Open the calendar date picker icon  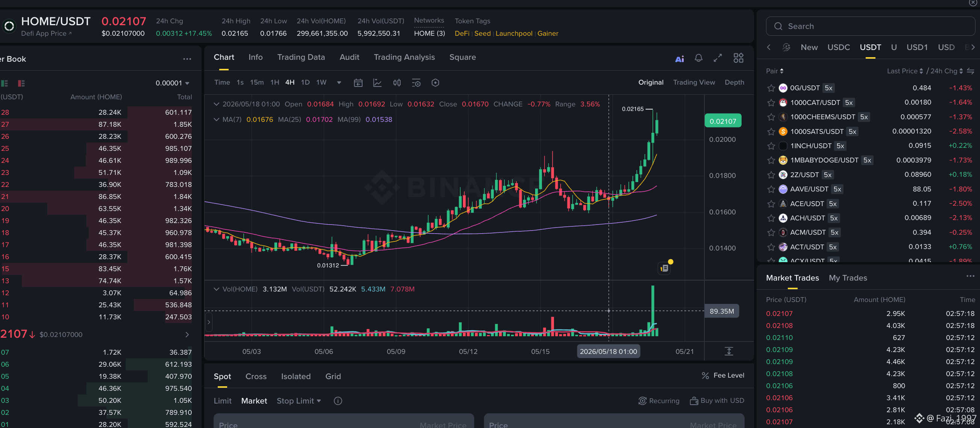point(358,83)
